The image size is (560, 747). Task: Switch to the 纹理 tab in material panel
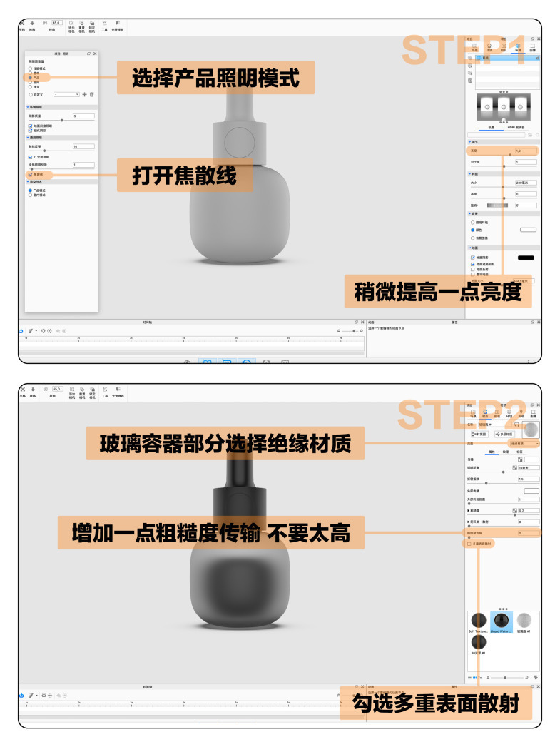[505, 452]
